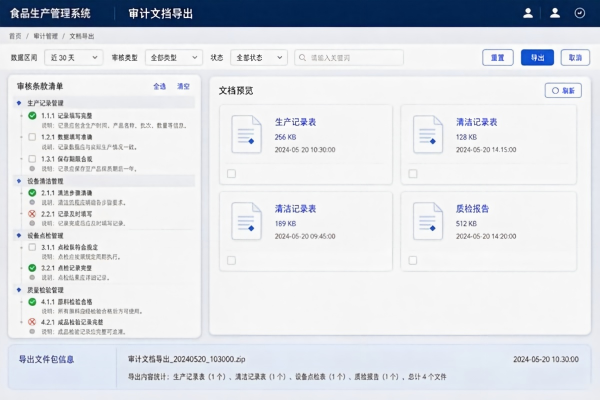The height and width of the screenshot is (400, 600).
Task: Click the 导出内容统计 summary line
Action: click(x=287, y=377)
